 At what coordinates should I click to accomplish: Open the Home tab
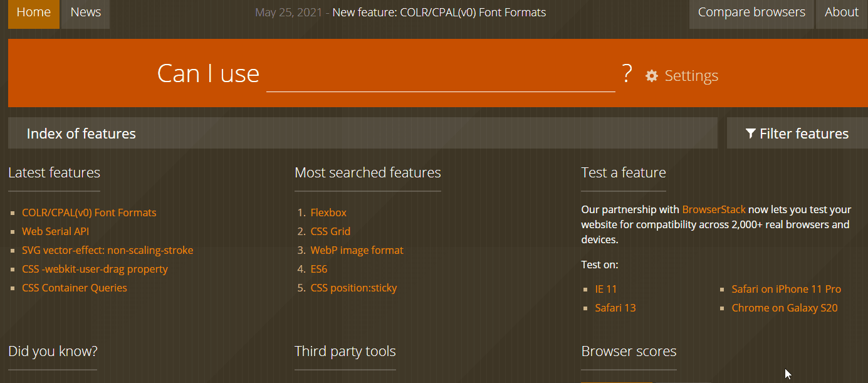pyautogui.click(x=34, y=13)
